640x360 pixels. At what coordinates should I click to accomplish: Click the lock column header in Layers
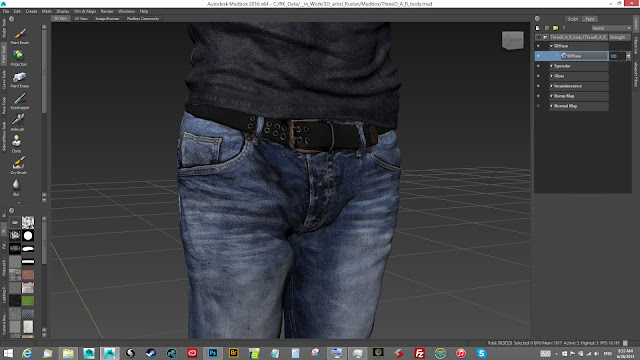[545, 37]
